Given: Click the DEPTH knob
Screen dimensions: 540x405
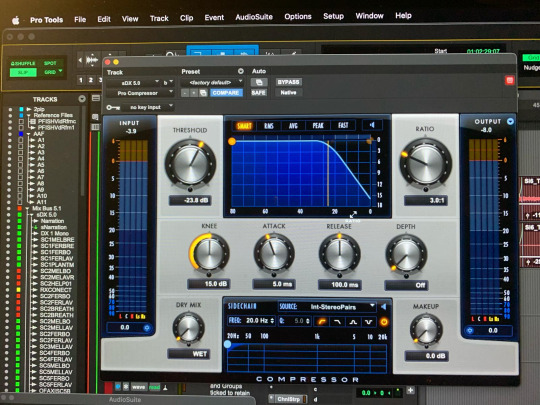Looking at the screenshot, I should coord(406,255).
